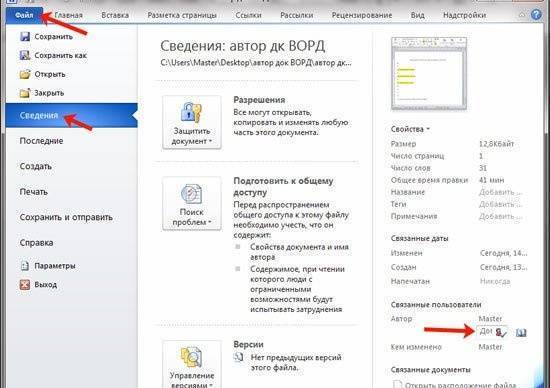Image resolution: width=550 pixels, height=388 pixels.
Task: Click the versions document icon next to Нет предыдущих версий
Action: click(x=239, y=357)
